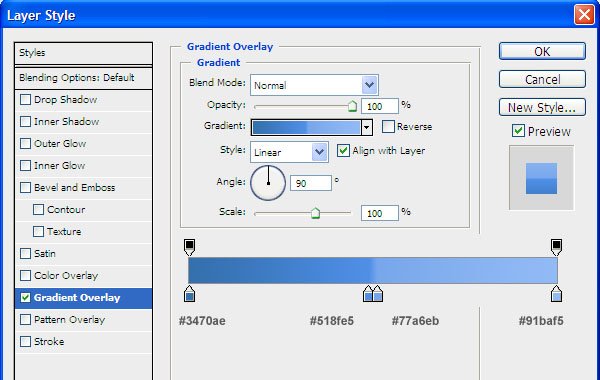Open the Stroke settings label

tap(49, 341)
